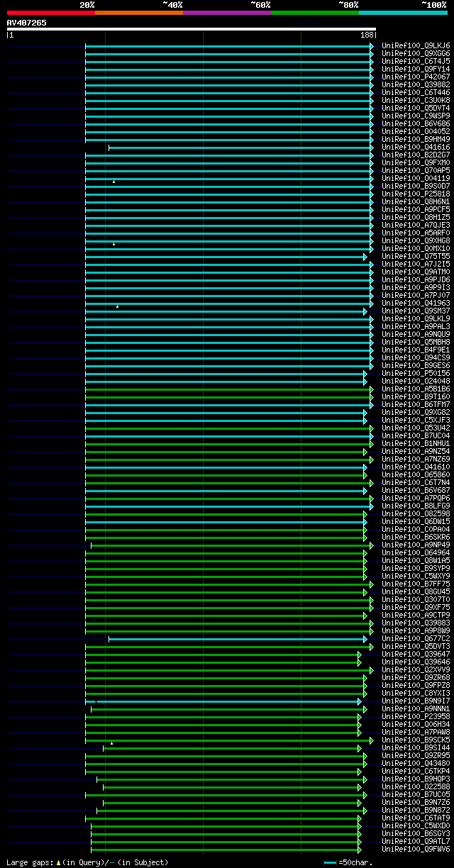Click the UniRef100_A5B1B6 label
The width and height of the screenshot is (454, 868).
pyautogui.click(x=416, y=389)
